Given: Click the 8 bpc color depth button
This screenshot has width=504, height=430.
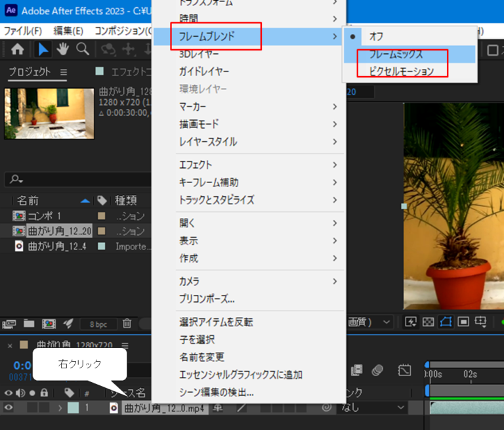Looking at the screenshot, I should (98, 324).
